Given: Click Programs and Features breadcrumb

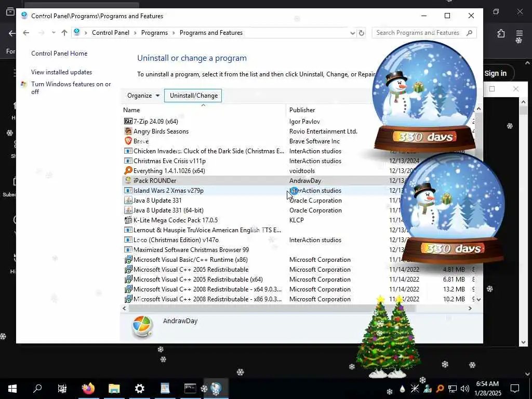Looking at the screenshot, I should click(x=211, y=33).
